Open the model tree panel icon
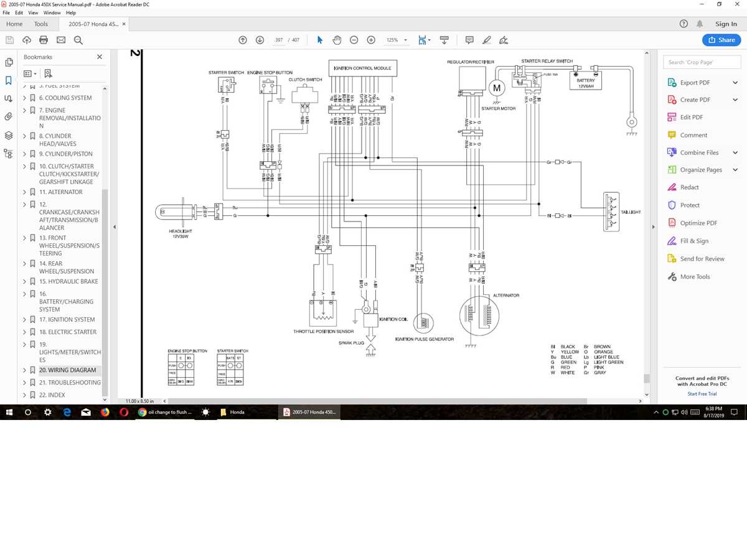This screenshot has height=560, width=747. [9, 153]
